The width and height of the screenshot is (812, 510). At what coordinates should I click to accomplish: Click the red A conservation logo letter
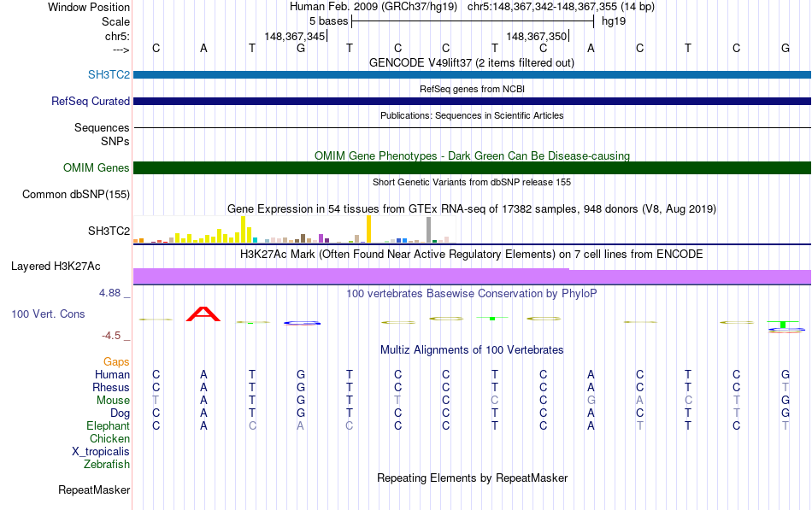pyautogui.click(x=203, y=314)
